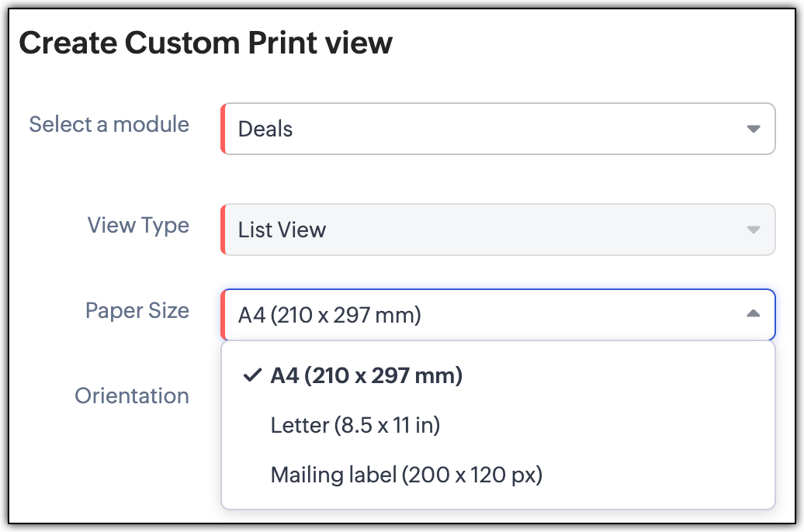Screen dimensions: 804x532
Task: Click the Paper Size combo box field
Action: (x=497, y=315)
